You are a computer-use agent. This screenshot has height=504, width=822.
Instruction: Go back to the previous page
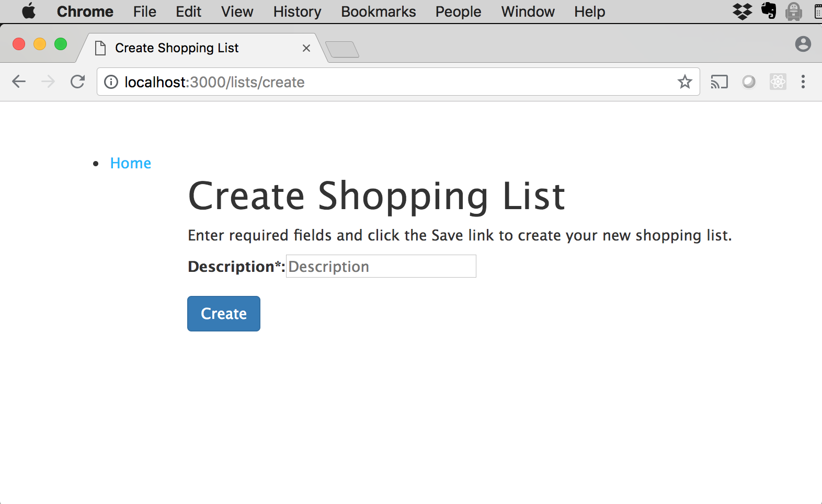(19, 82)
